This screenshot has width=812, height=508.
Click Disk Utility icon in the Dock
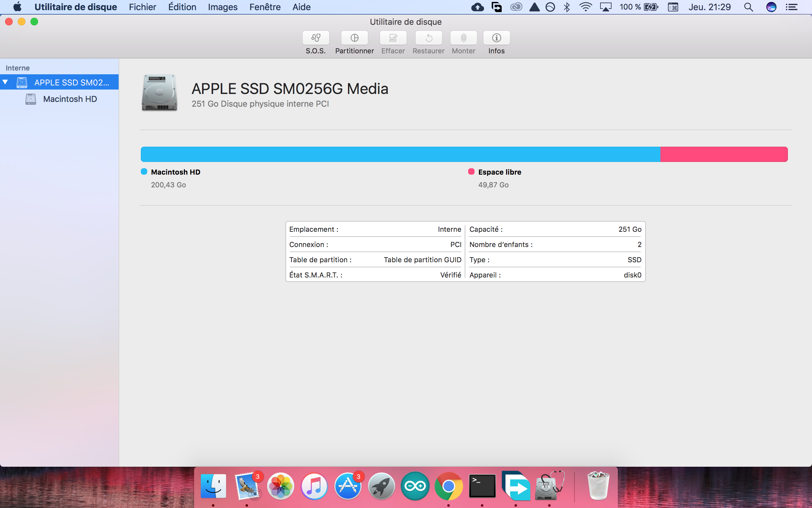click(550, 486)
